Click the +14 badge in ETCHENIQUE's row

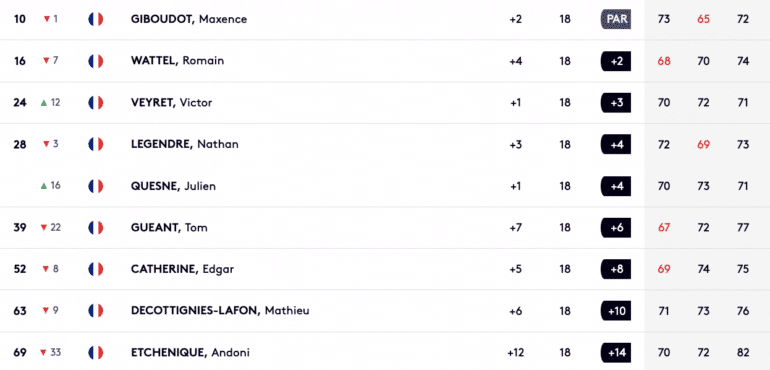(x=616, y=352)
